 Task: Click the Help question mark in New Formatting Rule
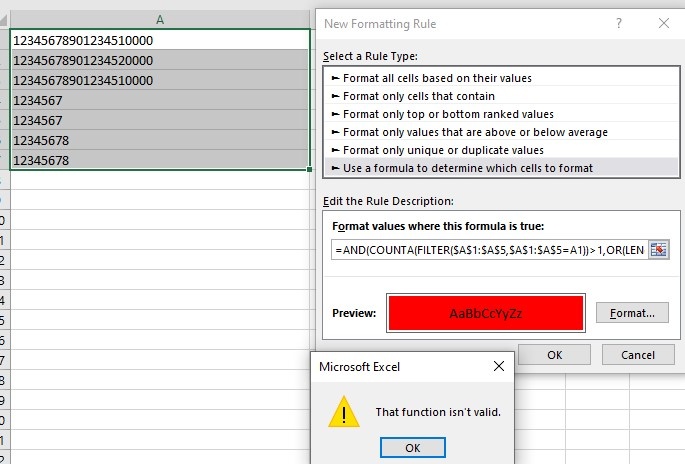(x=619, y=23)
